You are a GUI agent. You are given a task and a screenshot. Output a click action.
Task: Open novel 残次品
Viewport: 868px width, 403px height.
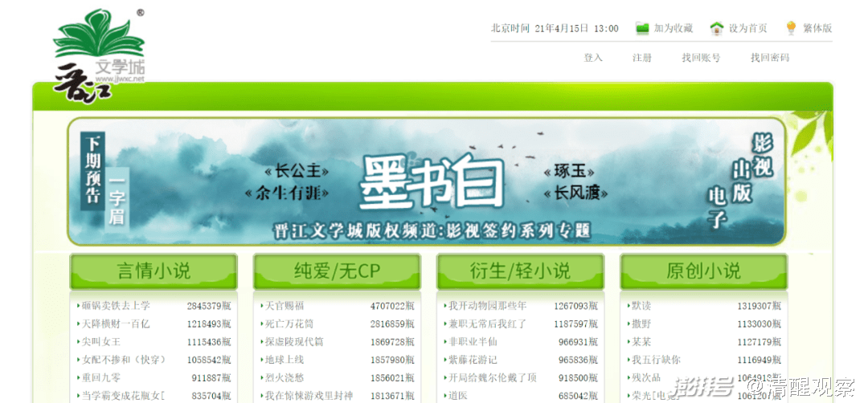coord(646,378)
